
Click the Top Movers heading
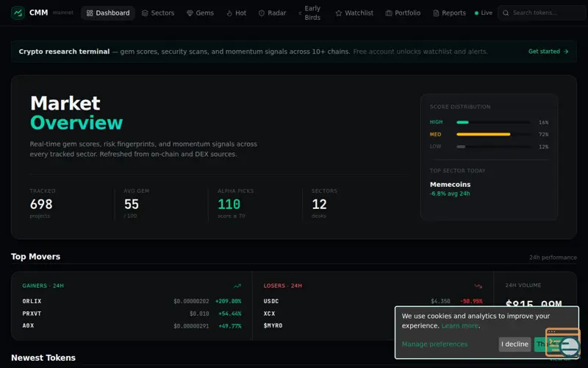pos(35,256)
